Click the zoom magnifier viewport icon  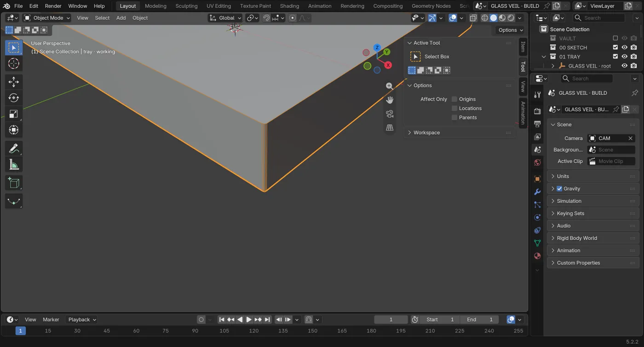pyautogui.click(x=390, y=86)
